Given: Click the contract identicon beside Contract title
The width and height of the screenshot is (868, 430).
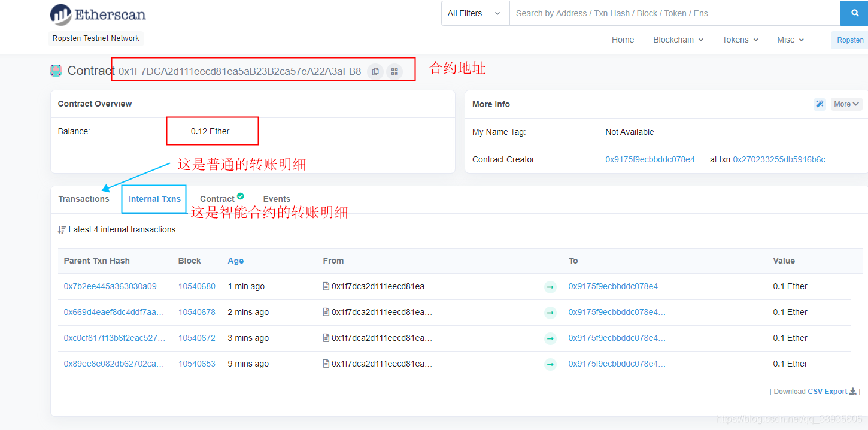Looking at the screenshot, I should click(x=56, y=71).
